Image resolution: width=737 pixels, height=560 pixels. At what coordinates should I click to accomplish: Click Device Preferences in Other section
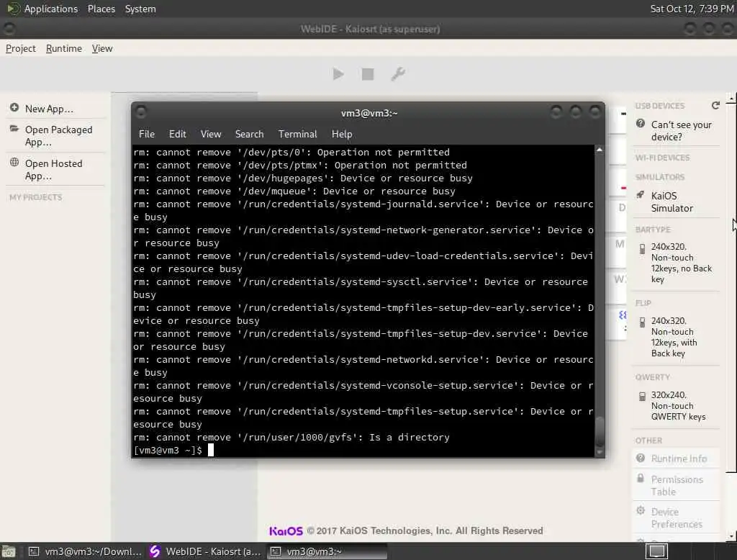click(677, 518)
